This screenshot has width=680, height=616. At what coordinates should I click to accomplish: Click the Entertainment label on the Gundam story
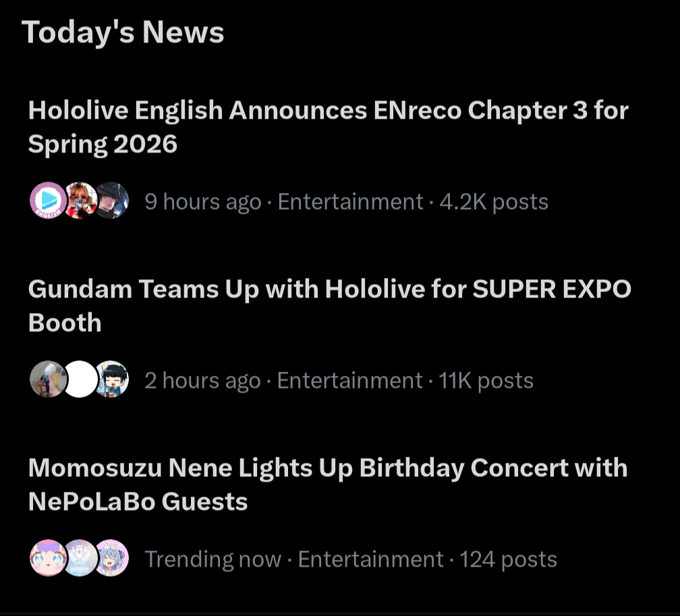coord(349,381)
